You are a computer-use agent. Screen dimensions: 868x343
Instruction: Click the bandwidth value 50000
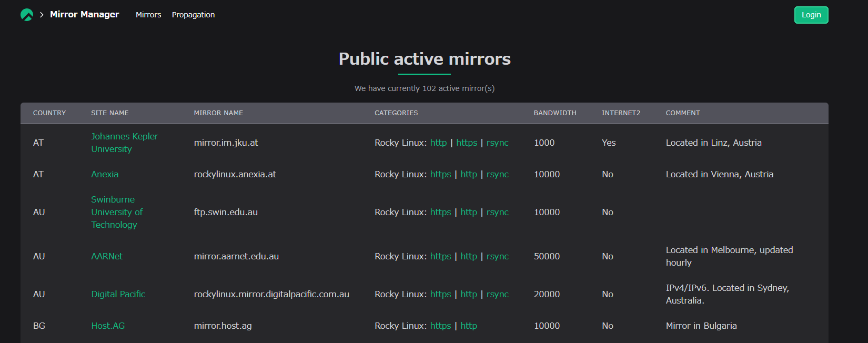[x=547, y=256]
